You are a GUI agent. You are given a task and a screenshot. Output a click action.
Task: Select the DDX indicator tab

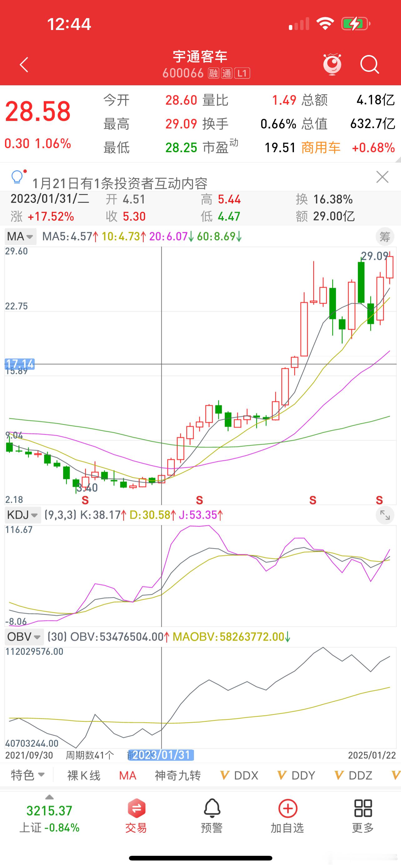[239, 775]
